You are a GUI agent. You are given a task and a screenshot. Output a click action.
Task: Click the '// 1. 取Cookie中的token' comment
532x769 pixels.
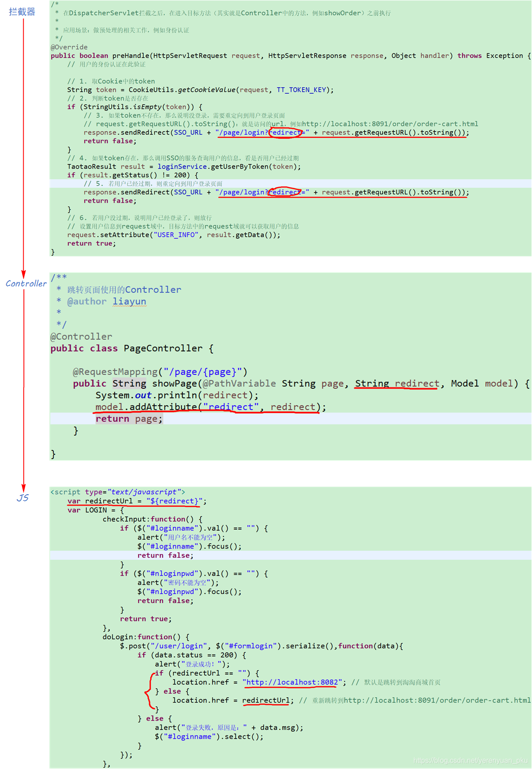tap(111, 81)
